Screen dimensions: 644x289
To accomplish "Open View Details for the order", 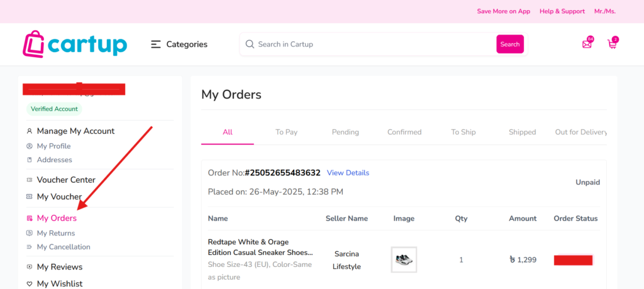I will 348,173.
